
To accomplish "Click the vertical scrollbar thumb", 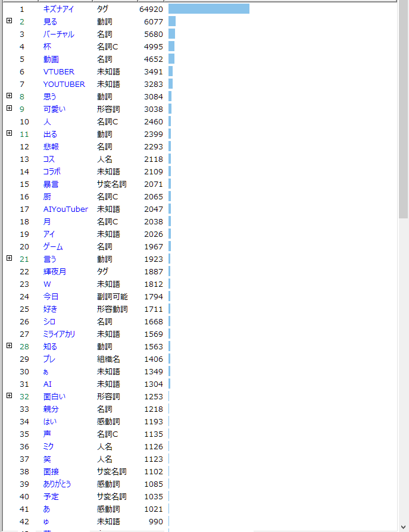I will pyautogui.click(x=403, y=108).
